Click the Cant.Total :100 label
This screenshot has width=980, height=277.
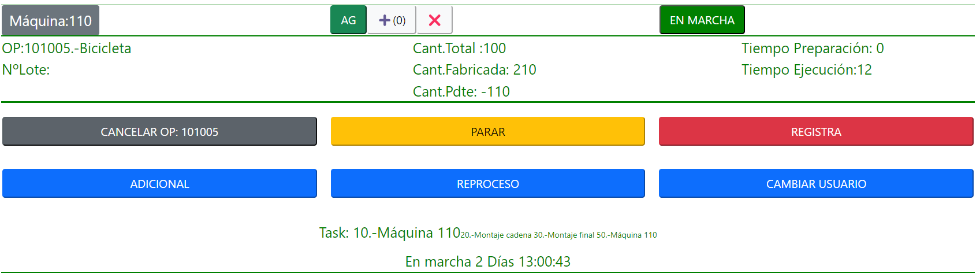(459, 49)
